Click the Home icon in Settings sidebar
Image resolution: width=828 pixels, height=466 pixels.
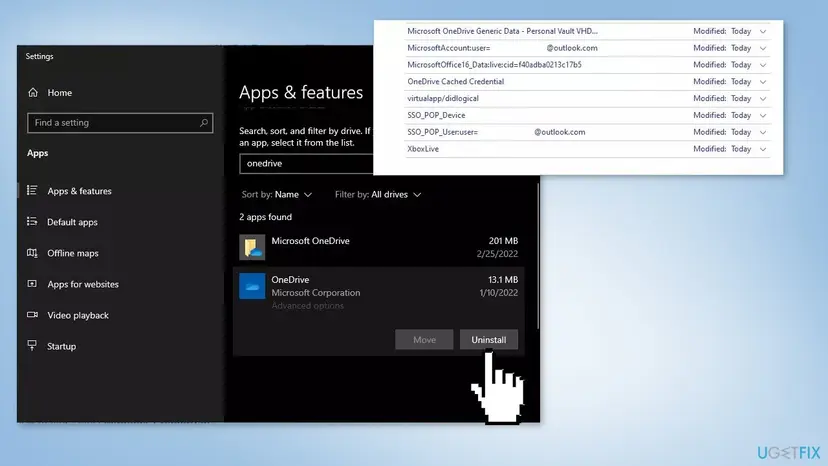click(x=33, y=92)
